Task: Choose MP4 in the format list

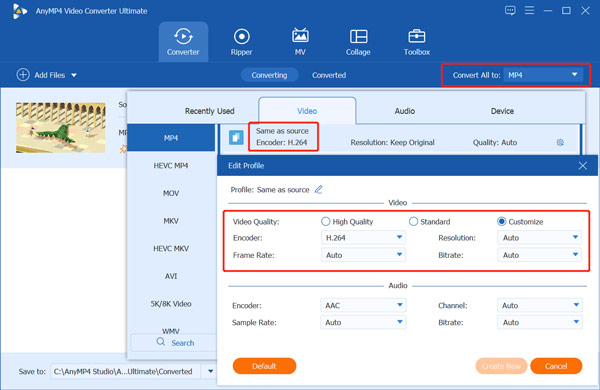Action: (x=171, y=138)
